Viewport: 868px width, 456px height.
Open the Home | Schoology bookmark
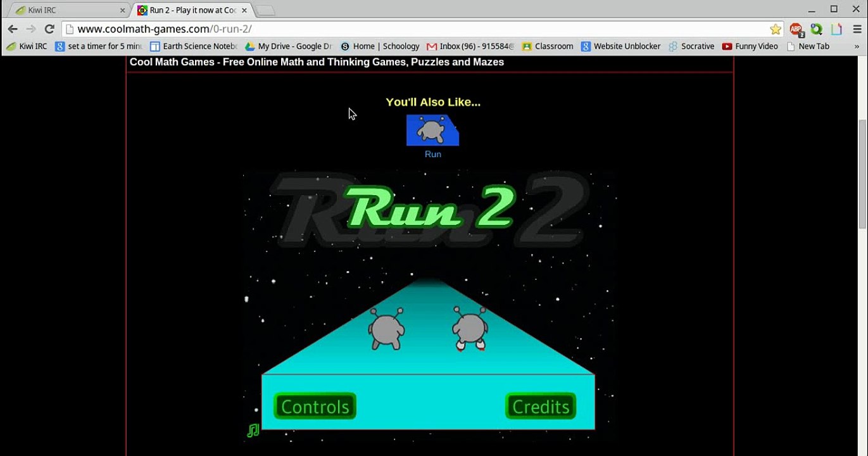380,46
